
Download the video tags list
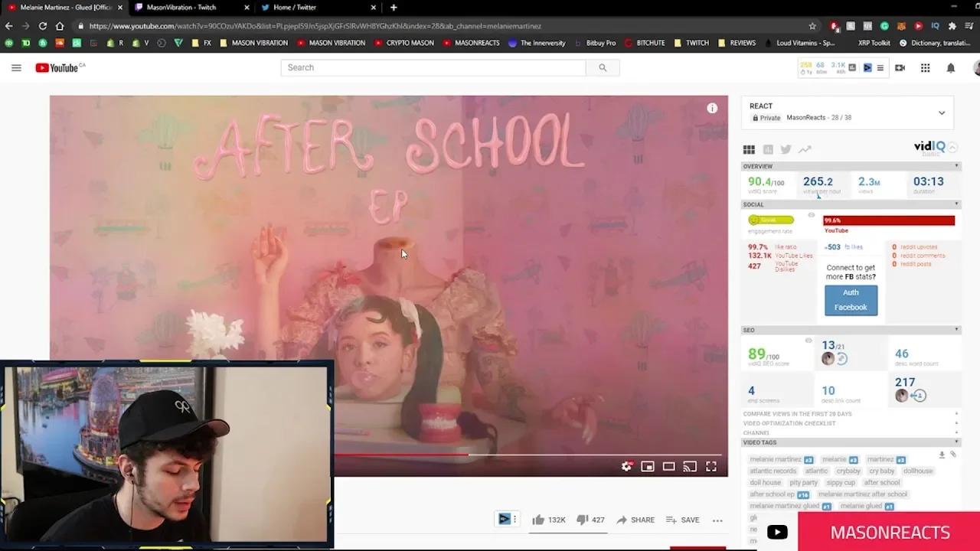pyautogui.click(x=942, y=455)
